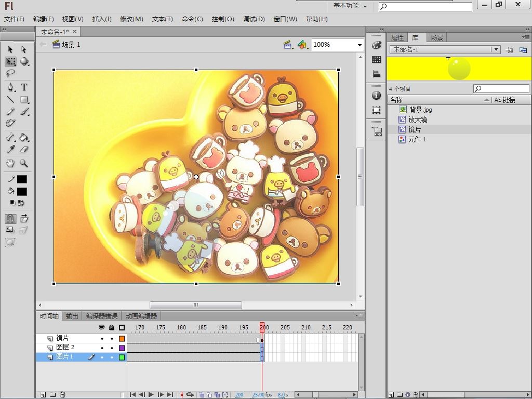Open the Color panel palette icon
The image size is (532, 399).
click(376, 45)
